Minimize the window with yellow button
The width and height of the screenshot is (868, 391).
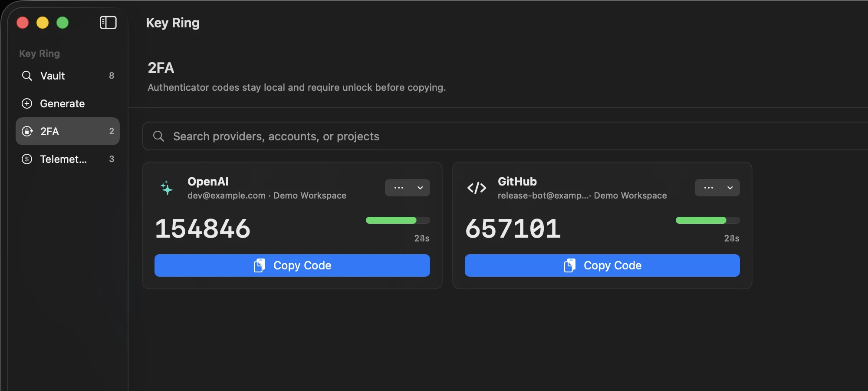[43, 23]
